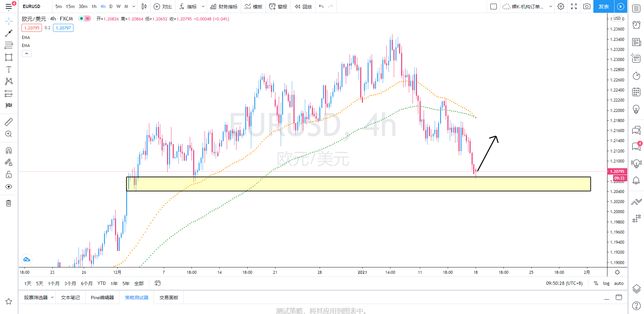Open the help center question mark
644x314 pixels.
click(x=636, y=306)
